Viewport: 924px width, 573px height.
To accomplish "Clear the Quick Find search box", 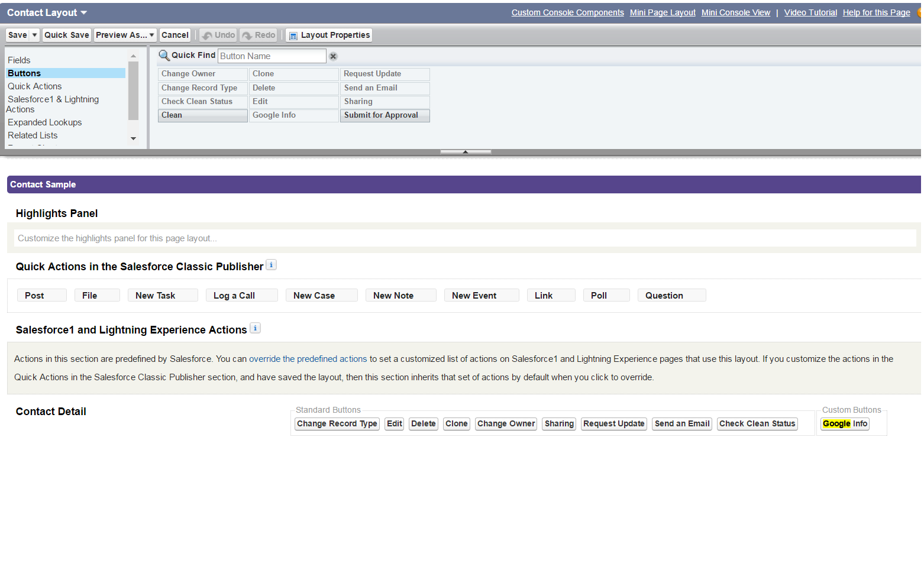I will [x=333, y=56].
